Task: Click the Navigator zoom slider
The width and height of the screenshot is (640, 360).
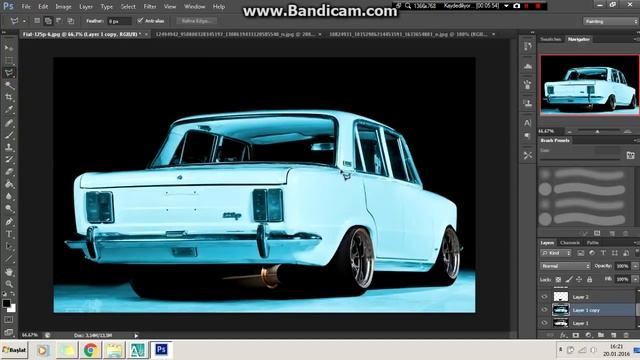Action: point(598,131)
